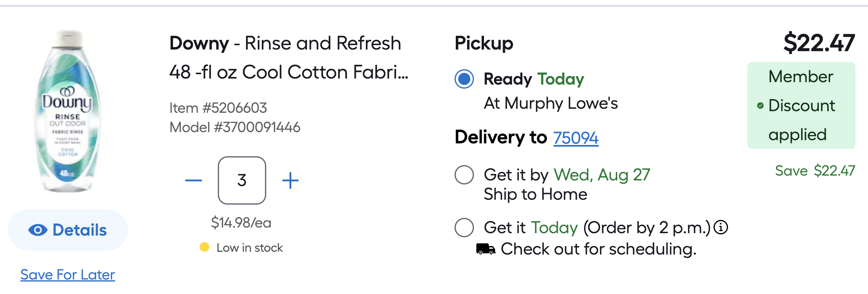868x294 pixels.
Task: Open delivery ZIP code 75094 link
Action: 576,138
